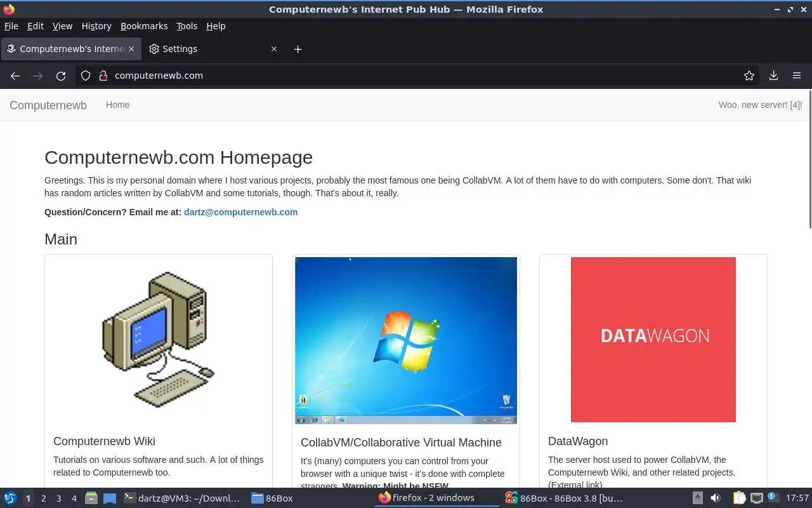Click the DataWagon card title
Image resolution: width=812 pixels, height=508 pixels.
(578, 441)
